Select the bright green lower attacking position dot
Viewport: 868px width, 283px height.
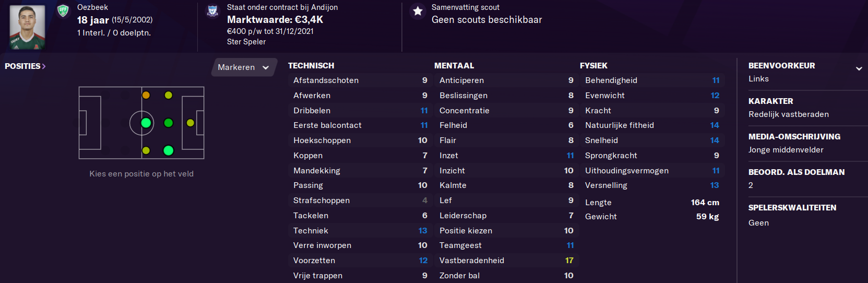(x=169, y=151)
